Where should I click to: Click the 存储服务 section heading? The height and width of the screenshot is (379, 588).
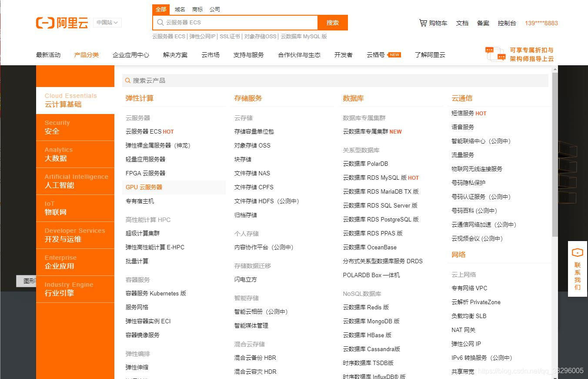pyautogui.click(x=248, y=98)
